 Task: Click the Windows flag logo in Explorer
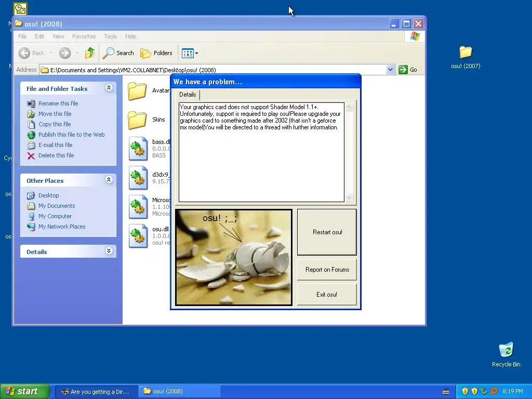pos(415,36)
